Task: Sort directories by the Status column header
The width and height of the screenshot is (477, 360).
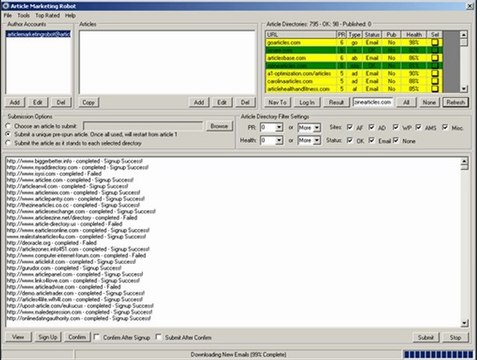Action: point(372,34)
